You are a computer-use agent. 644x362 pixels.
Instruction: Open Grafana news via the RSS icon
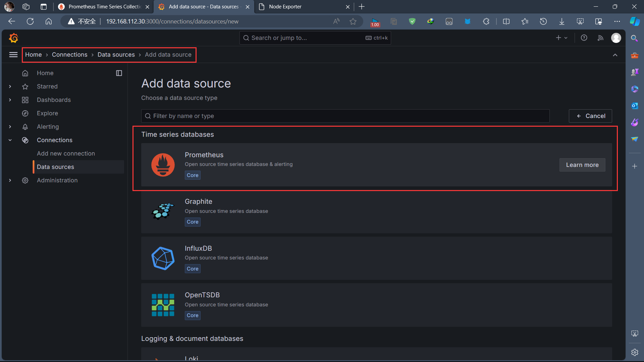click(x=601, y=38)
